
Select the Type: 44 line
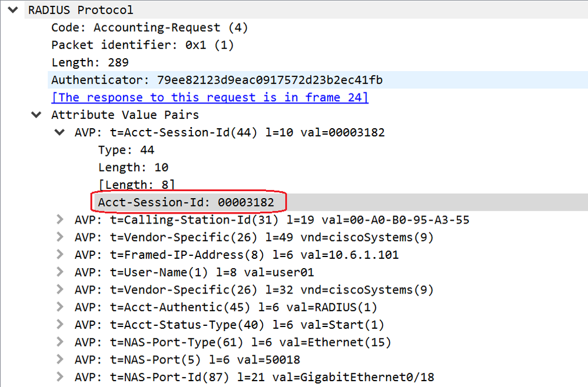click(126, 150)
